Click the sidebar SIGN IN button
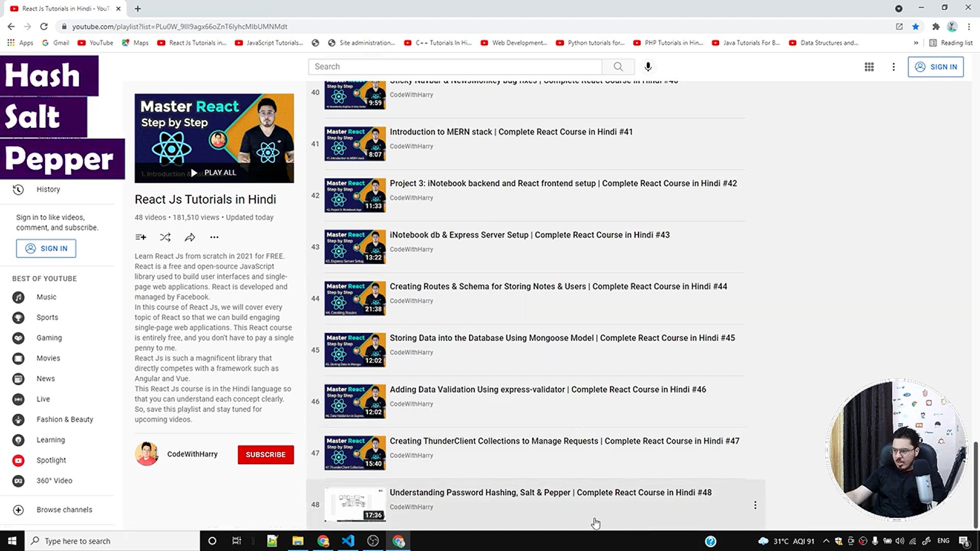Image resolution: width=980 pixels, height=551 pixels. click(x=46, y=248)
